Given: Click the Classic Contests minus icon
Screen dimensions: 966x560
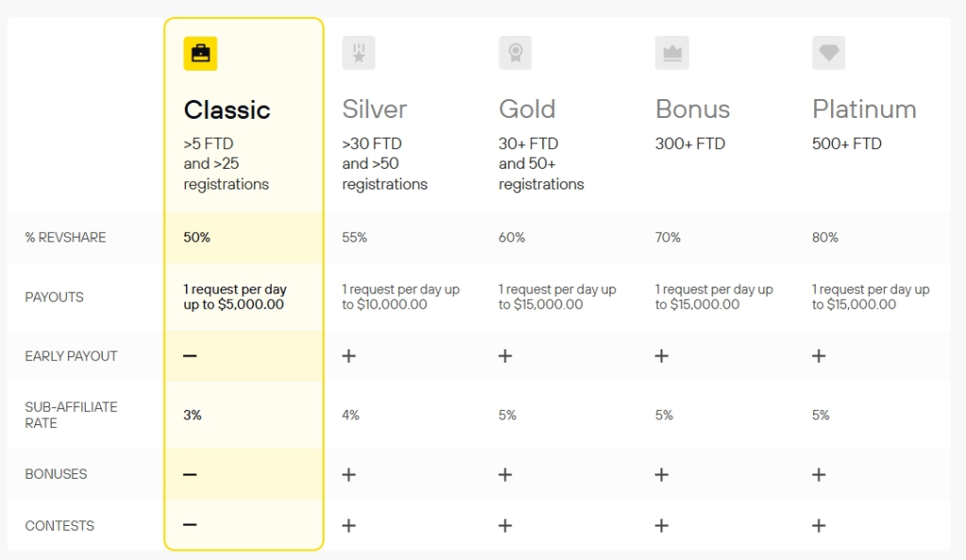Looking at the screenshot, I should [x=190, y=525].
